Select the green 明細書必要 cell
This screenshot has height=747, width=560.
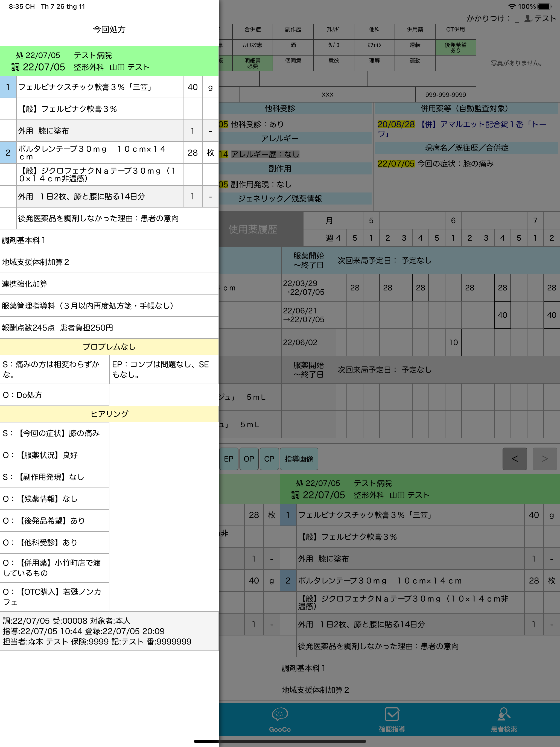[x=253, y=63]
